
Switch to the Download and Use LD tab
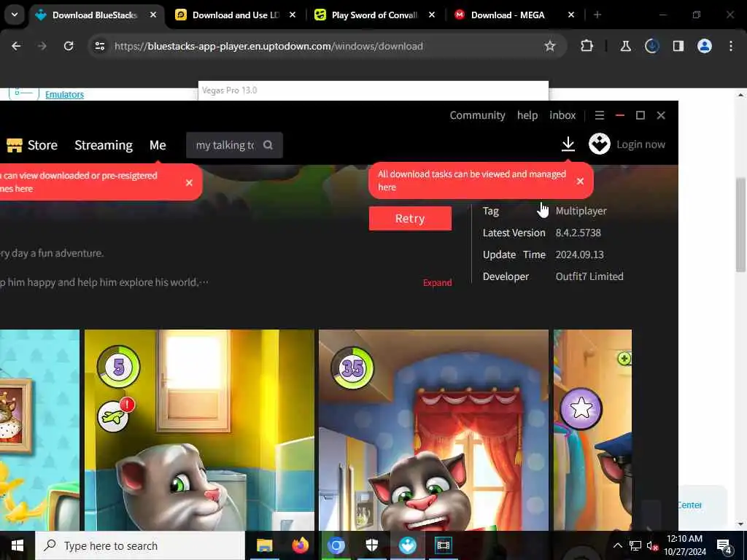pyautogui.click(x=236, y=15)
